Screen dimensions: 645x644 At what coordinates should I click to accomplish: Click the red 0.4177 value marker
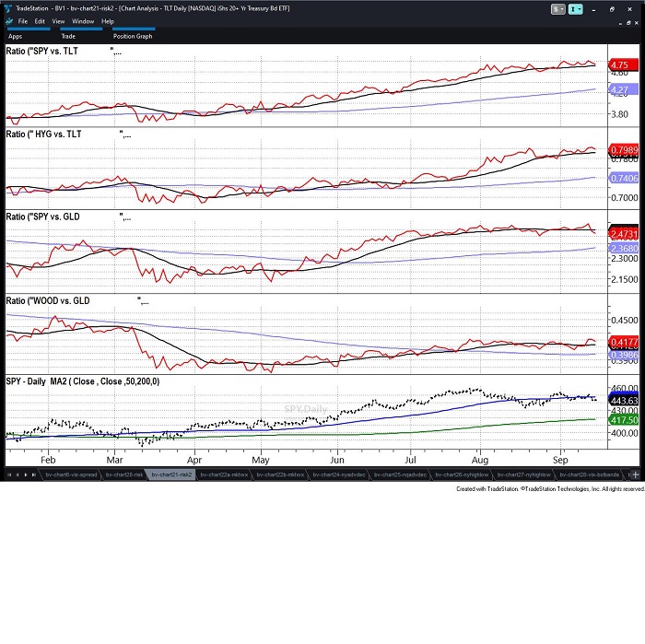(x=623, y=342)
